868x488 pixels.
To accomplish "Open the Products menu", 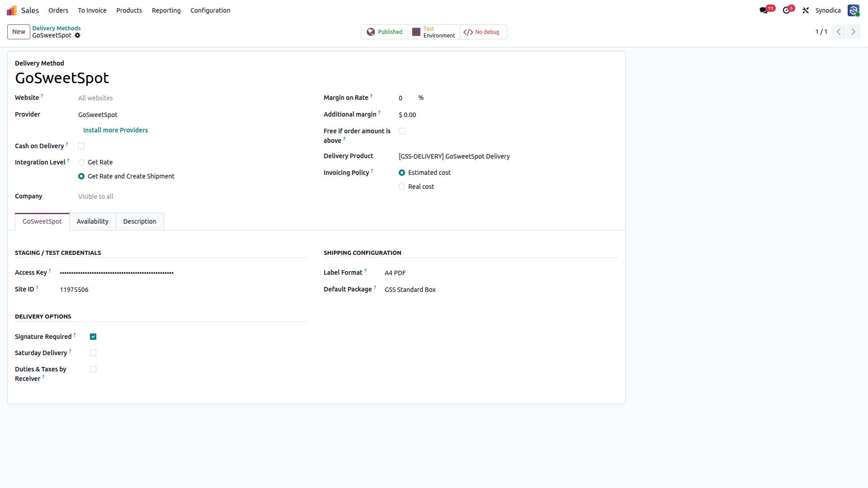I will pos(129,10).
